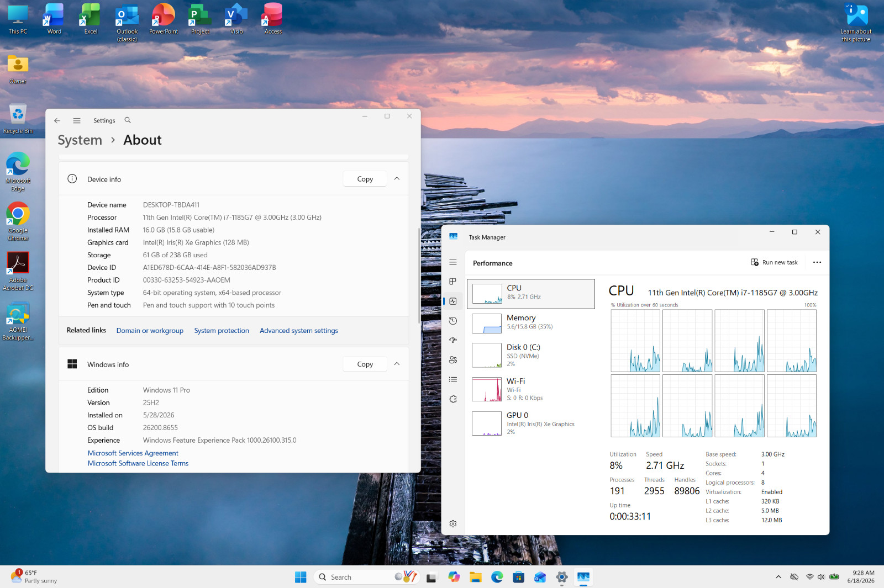Image resolution: width=884 pixels, height=588 pixels.
Task: Select Disk 0 (C:) performance entry
Action: (531, 355)
